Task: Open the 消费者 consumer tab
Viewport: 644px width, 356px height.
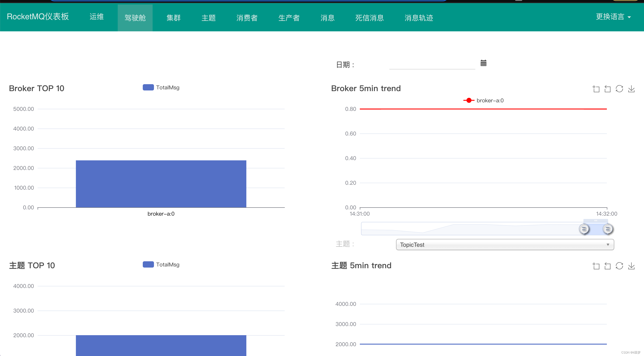Action: (247, 18)
